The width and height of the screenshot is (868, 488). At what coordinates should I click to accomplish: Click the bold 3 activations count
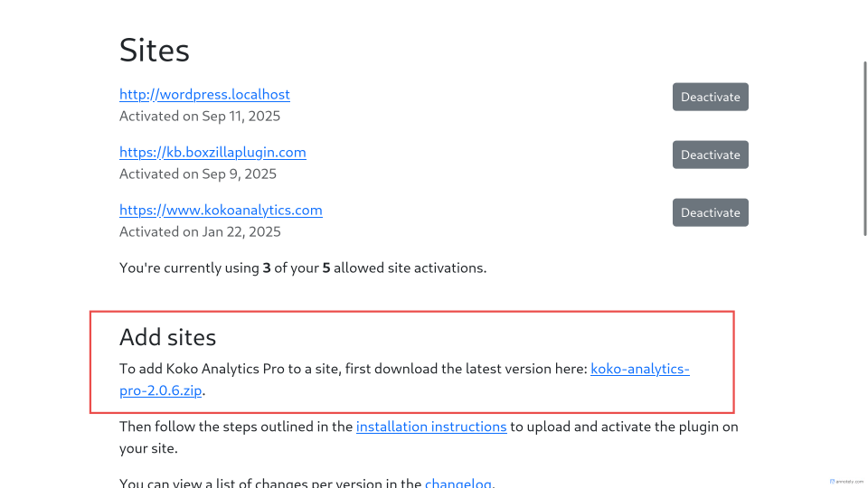[x=267, y=268]
